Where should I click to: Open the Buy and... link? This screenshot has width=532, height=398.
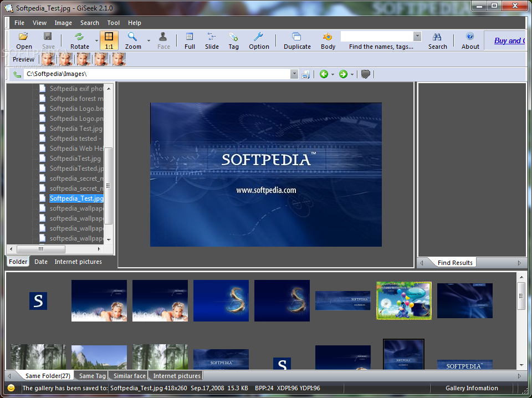coord(510,40)
